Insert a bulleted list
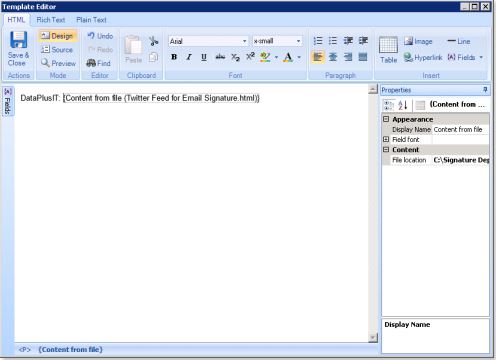 (333, 41)
